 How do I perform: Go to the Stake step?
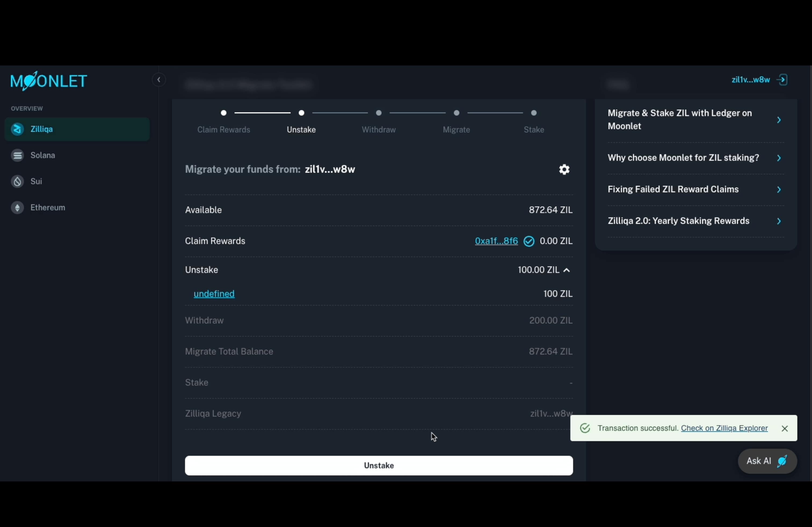pyautogui.click(x=534, y=130)
